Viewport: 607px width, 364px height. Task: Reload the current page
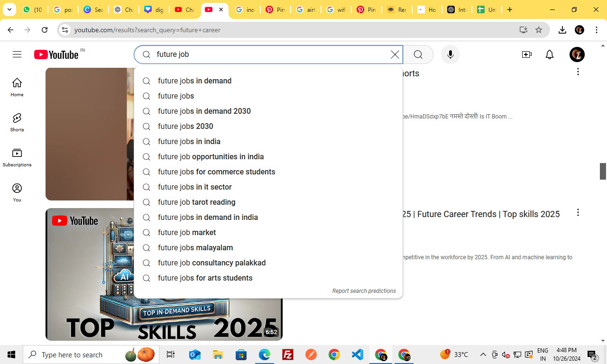point(45,30)
